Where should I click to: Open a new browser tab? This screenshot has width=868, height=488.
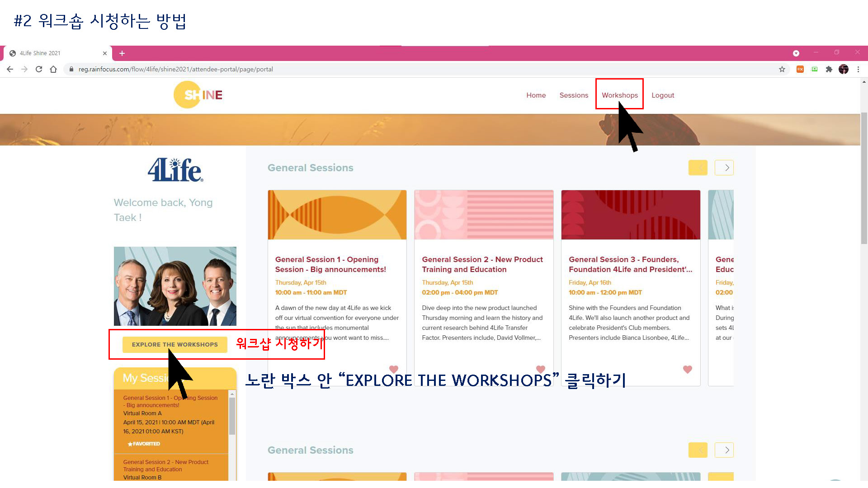coord(122,53)
